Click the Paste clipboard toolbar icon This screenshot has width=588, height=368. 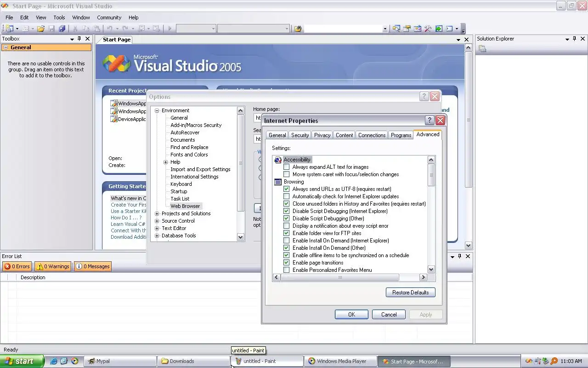[96, 29]
